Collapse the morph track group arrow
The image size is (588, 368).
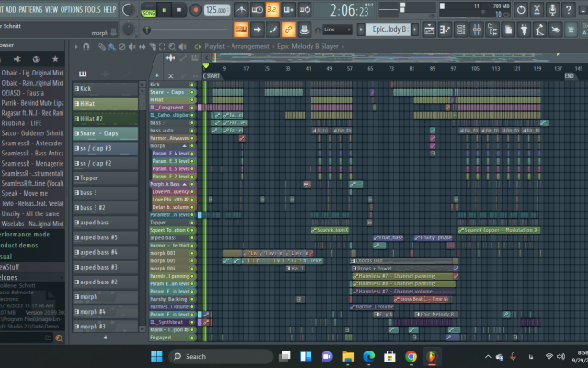pyautogui.click(x=184, y=145)
